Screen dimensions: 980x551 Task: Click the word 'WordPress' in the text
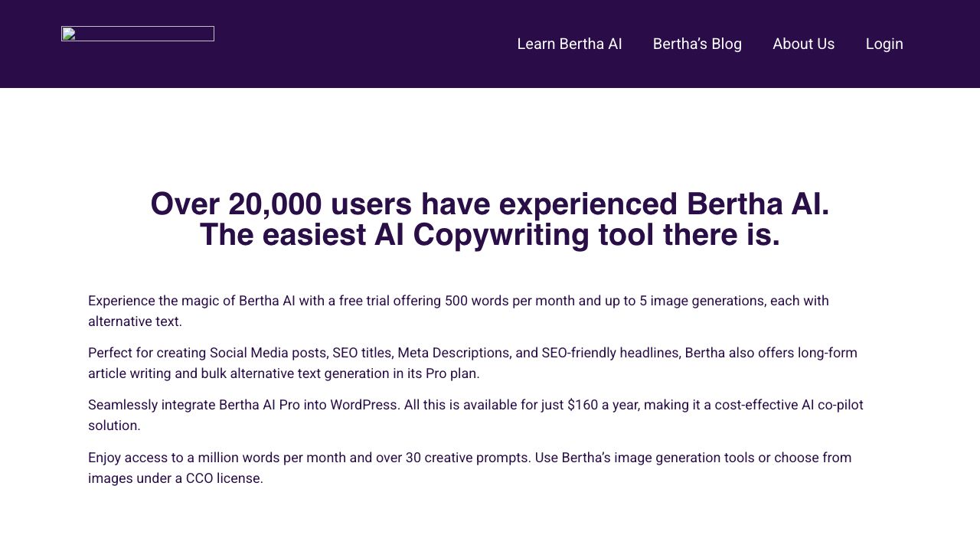pos(364,405)
